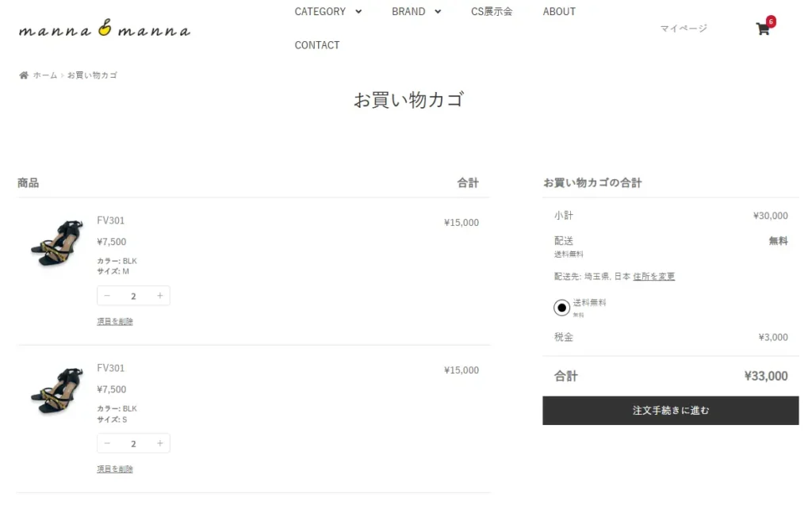Click the お買い物カゴの合計 heading

(x=592, y=182)
